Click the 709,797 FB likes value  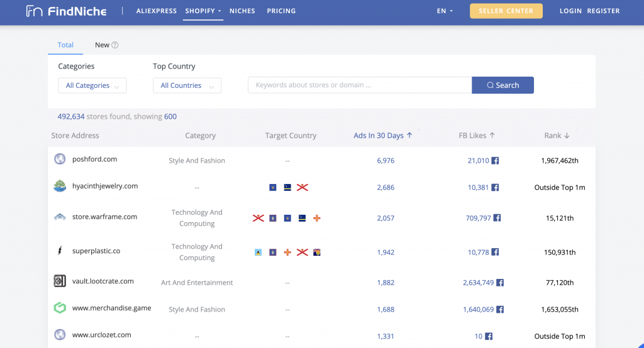coord(478,218)
